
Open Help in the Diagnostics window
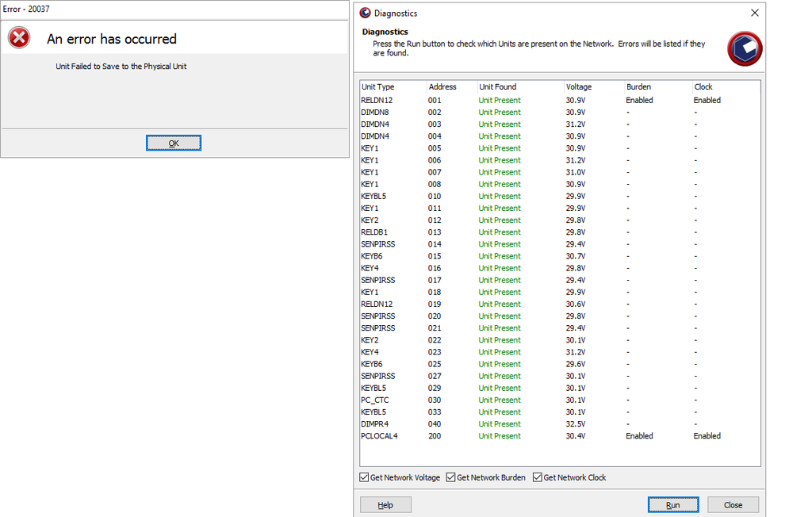[385, 504]
